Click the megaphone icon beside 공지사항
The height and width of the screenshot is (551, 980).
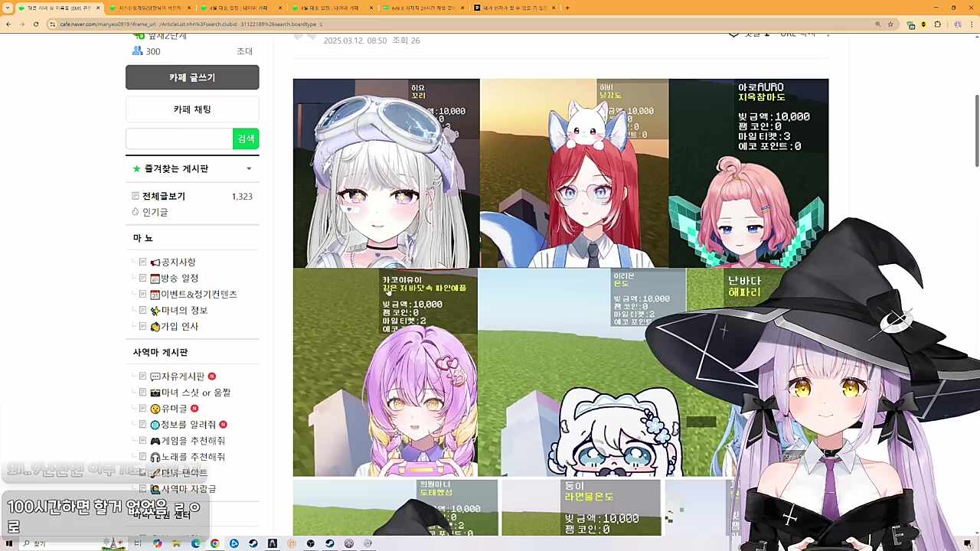[155, 262]
